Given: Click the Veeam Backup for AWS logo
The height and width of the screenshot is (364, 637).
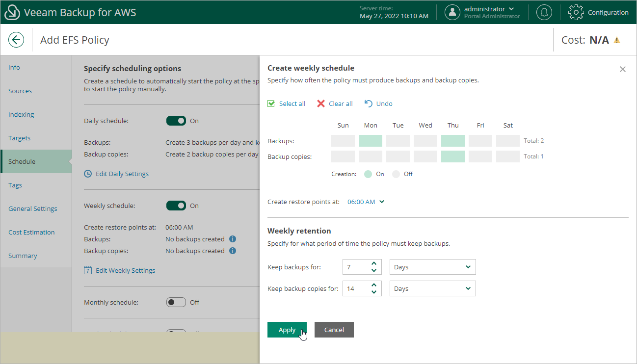Looking at the screenshot, I should 12,12.
